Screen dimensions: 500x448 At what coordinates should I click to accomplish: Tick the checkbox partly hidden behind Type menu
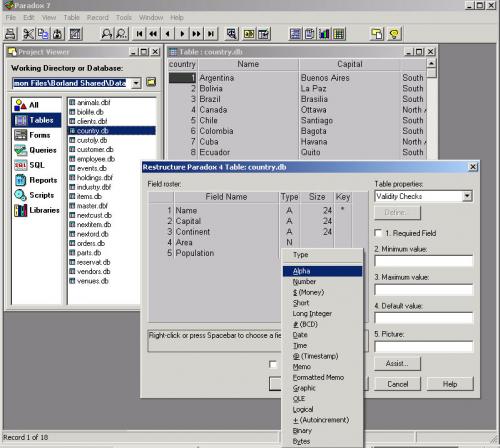tap(273, 364)
